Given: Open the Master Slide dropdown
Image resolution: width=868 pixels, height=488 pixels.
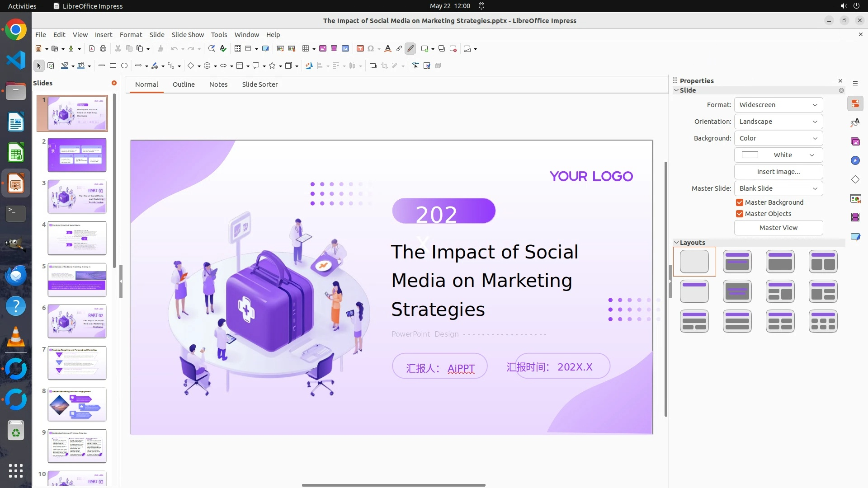Looking at the screenshot, I should pyautogui.click(x=778, y=188).
